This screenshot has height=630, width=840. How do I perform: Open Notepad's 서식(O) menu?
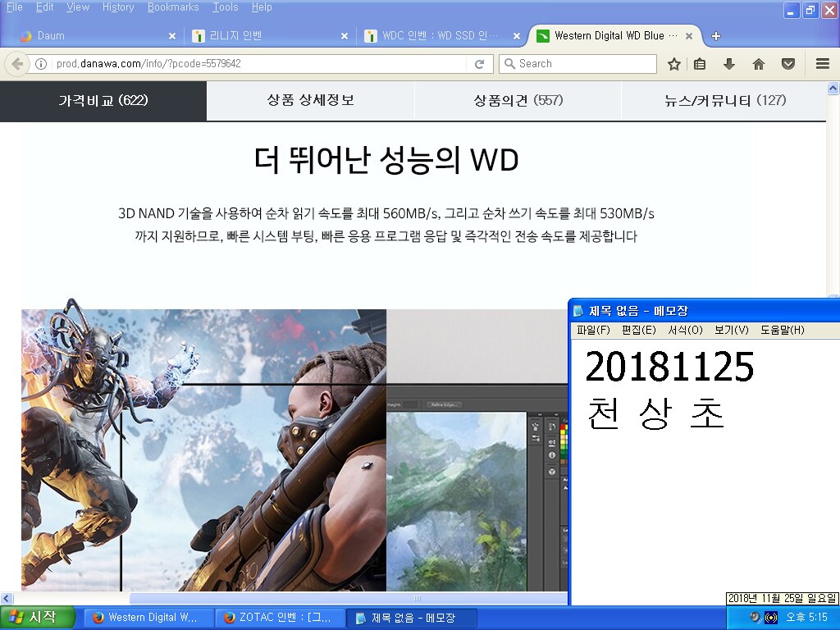[685, 331]
